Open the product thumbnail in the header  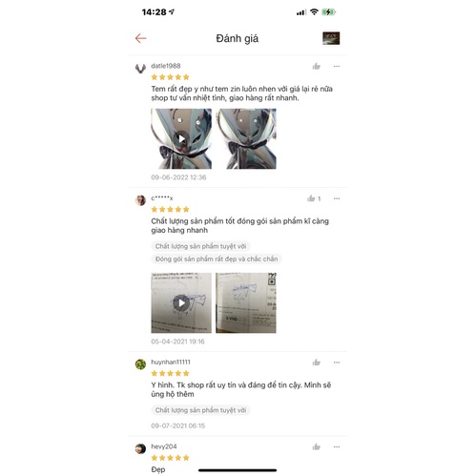click(331, 38)
